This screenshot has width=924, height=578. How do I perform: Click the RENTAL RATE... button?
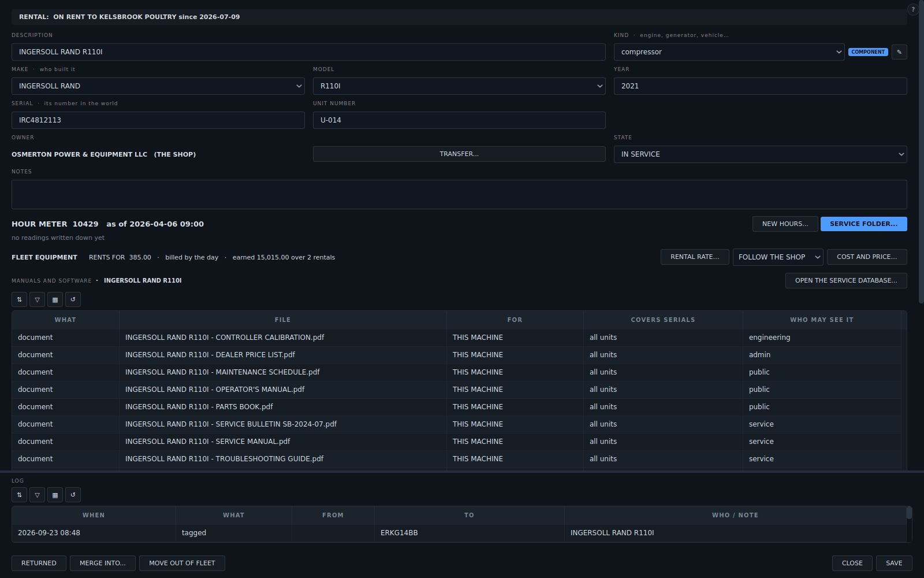[x=695, y=257]
